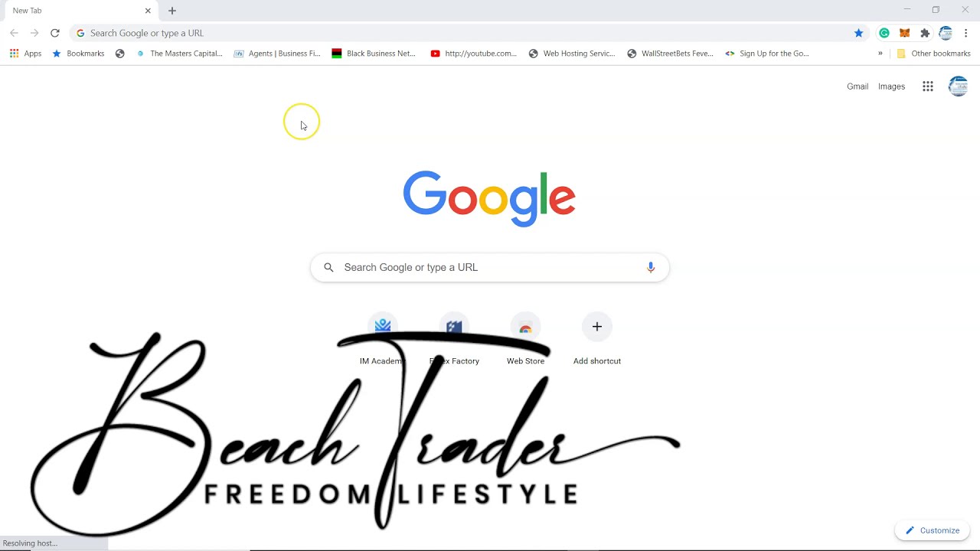
Task: Click the Add shortcut tile
Action: coord(597,338)
